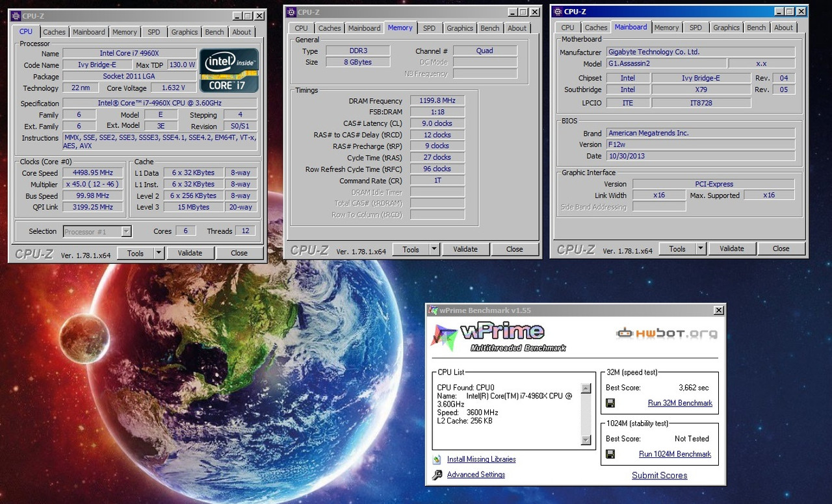
Task: Run the 32M Benchmark
Action: click(x=680, y=403)
